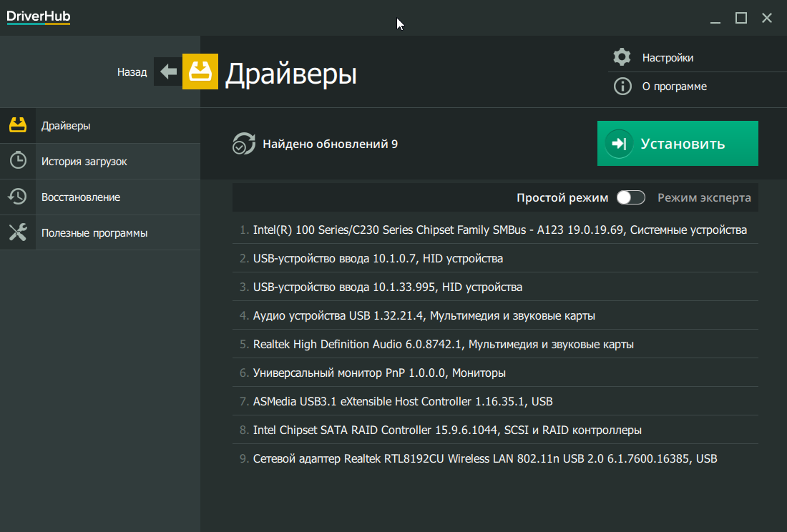Open История загрузок sidebar item
787x532 pixels.
pos(84,162)
